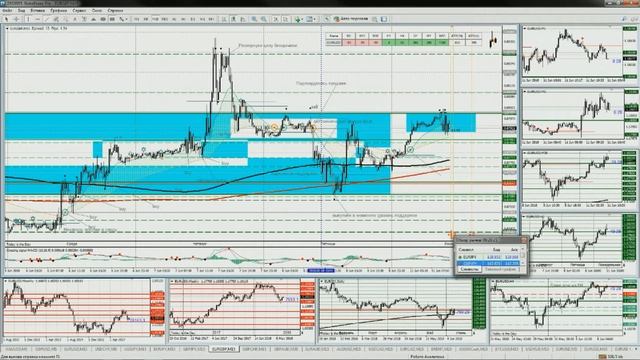This screenshot has width=640, height=360.
Task: Choose the trendline drawing tool
Action: point(47,19)
